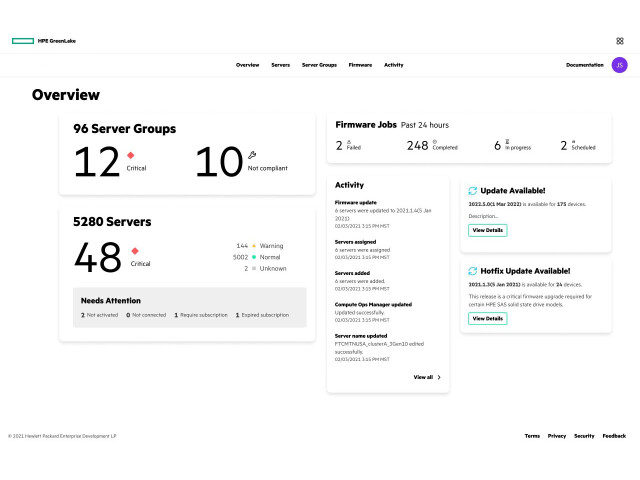Open the Feedback footer link
The width and height of the screenshot is (640, 480).
point(614,436)
